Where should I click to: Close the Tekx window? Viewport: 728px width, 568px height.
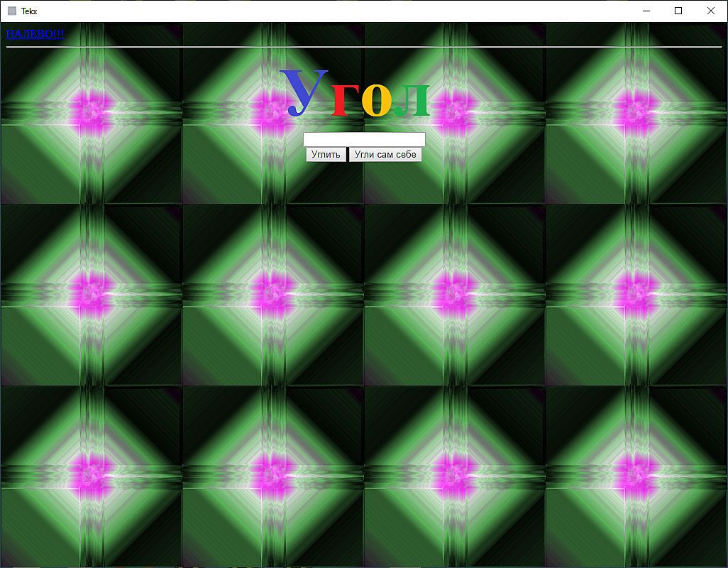[x=711, y=11]
